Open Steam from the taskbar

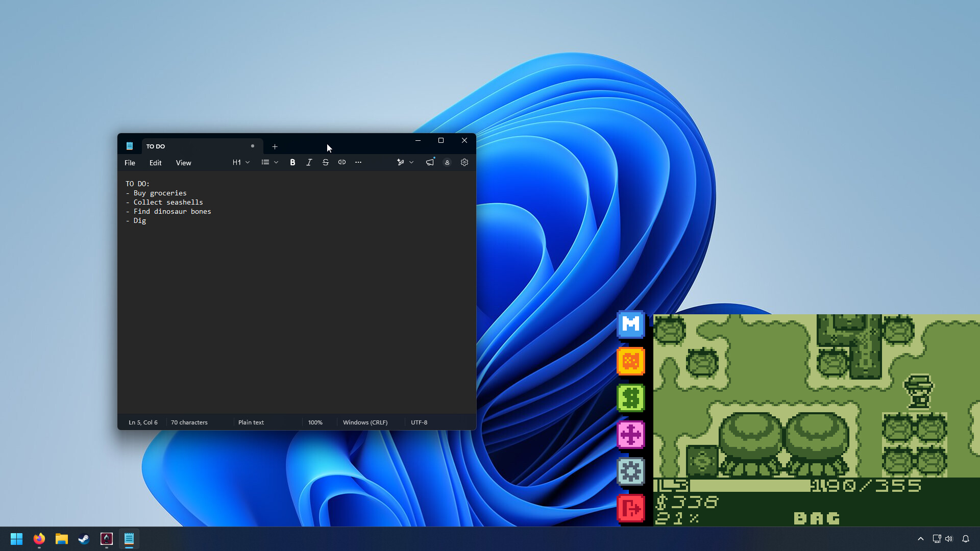coord(84,539)
